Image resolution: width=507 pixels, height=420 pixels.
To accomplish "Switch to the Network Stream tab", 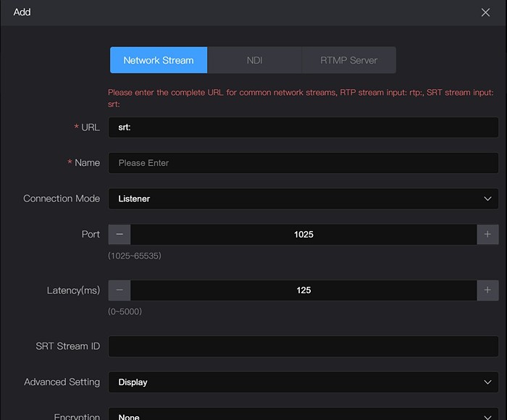I will click(159, 60).
